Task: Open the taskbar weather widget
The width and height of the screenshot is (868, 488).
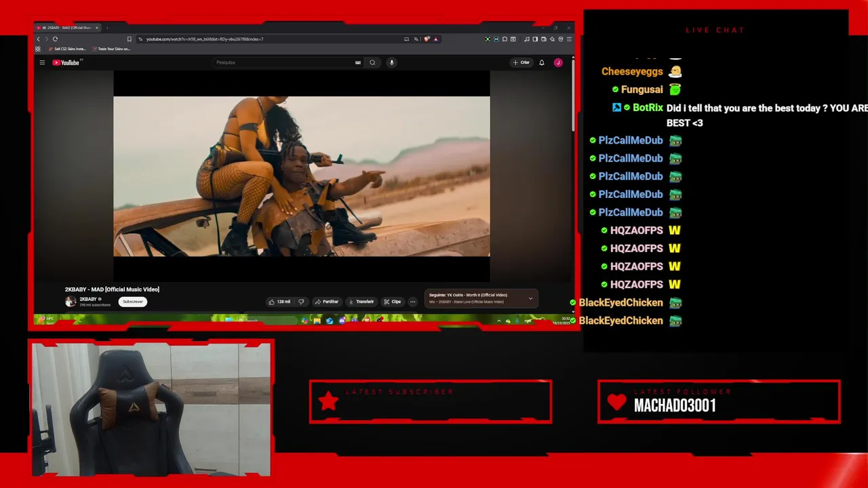Action: point(46,319)
